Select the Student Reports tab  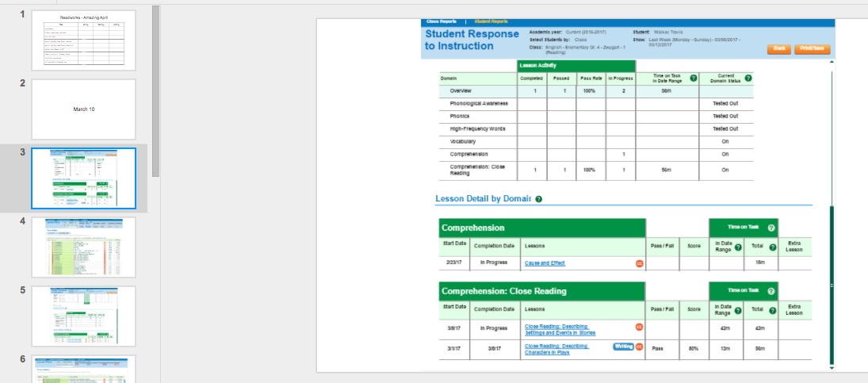(491, 21)
